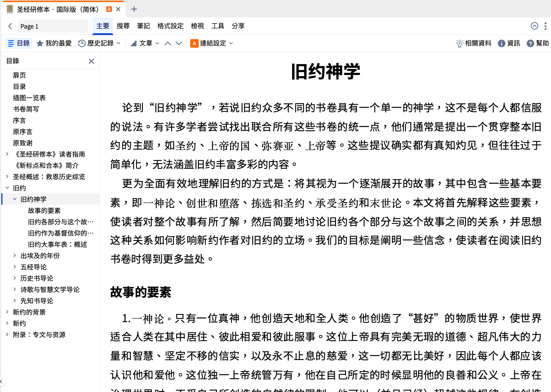Click the orange A icon on the tab
The height and width of the screenshot is (392, 551).
tap(109, 9)
